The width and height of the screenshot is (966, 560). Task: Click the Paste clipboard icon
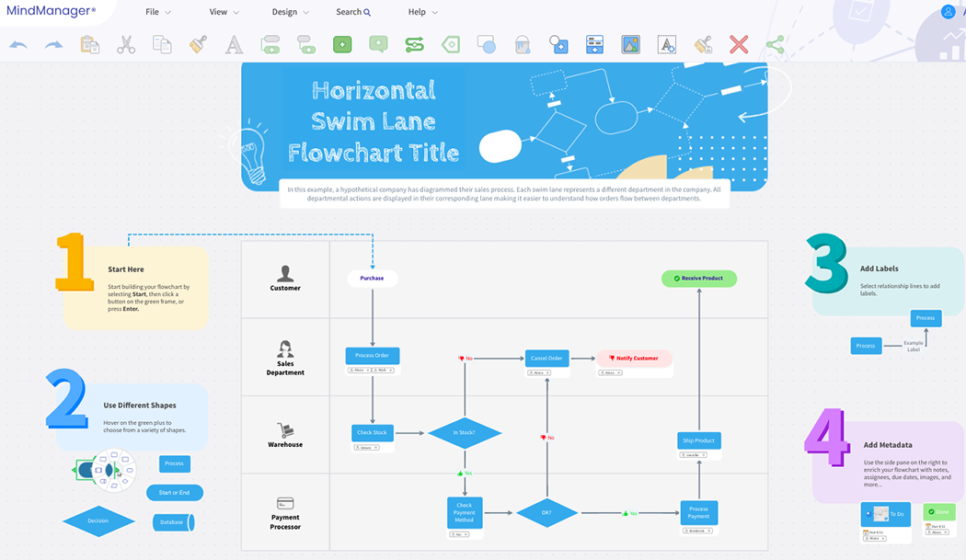[x=90, y=44]
